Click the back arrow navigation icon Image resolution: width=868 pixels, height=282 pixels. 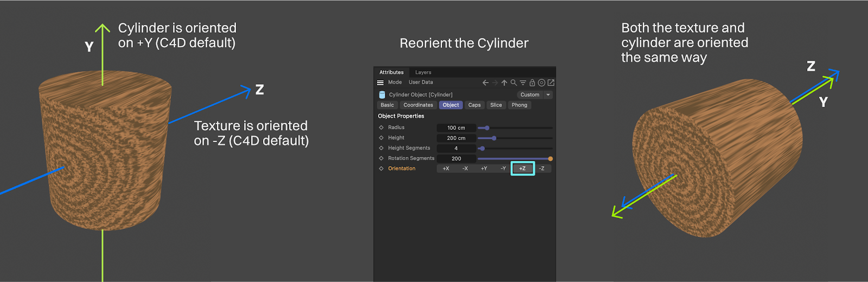pos(486,83)
